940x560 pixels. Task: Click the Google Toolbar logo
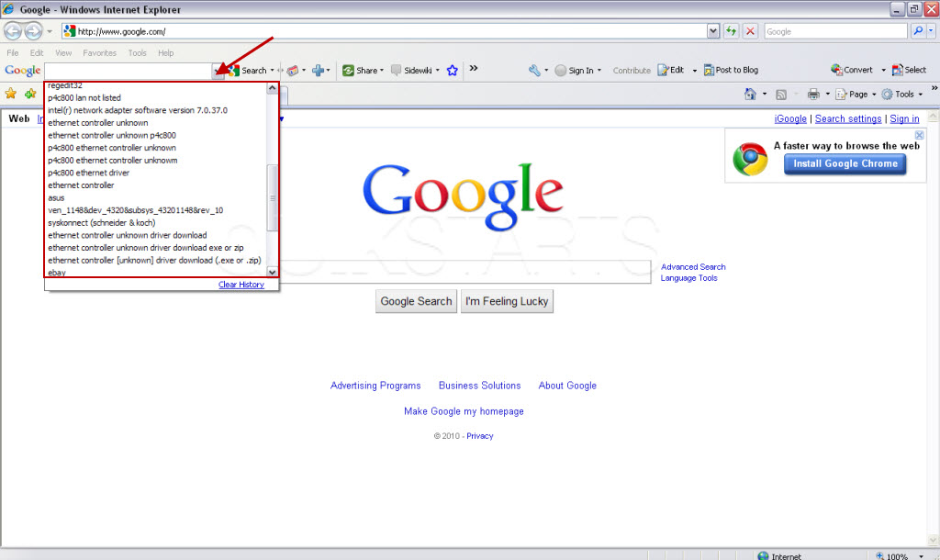click(x=23, y=70)
